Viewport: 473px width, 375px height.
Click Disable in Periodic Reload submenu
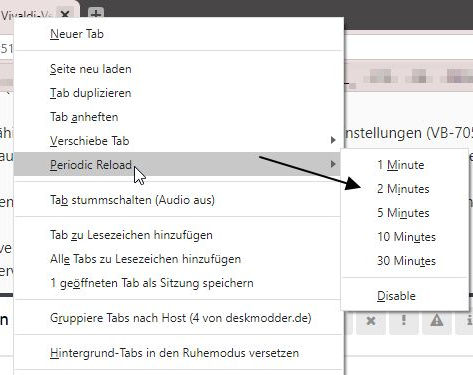point(404,296)
